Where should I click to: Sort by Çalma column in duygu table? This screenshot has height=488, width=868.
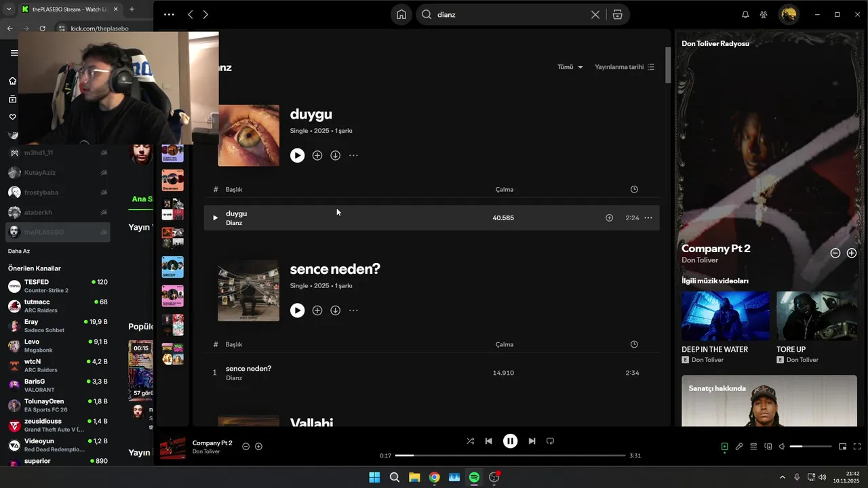pos(505,189)
